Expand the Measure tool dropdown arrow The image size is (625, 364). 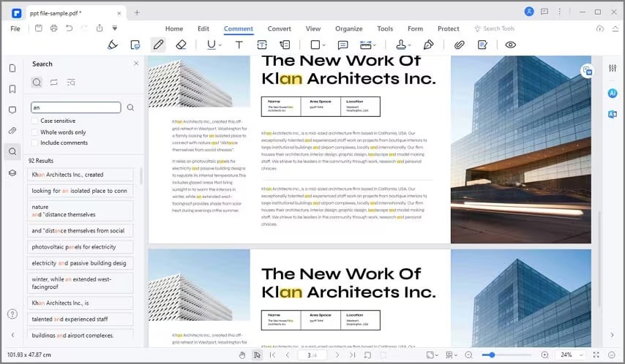(374, 45)
